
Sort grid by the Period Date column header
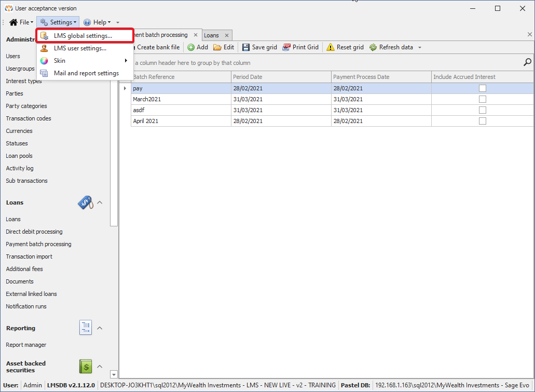click(280, 77)
